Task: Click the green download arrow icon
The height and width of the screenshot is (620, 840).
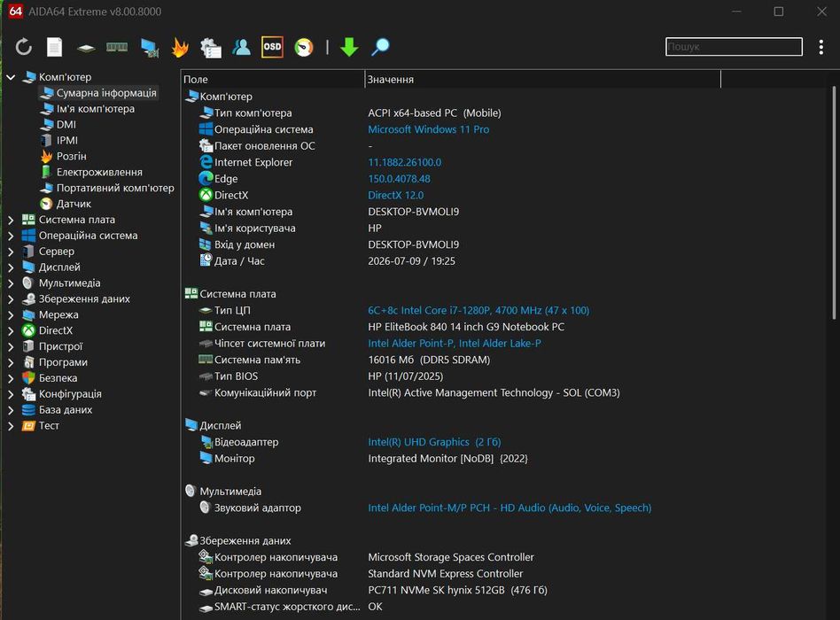Action: coord(349,47)
